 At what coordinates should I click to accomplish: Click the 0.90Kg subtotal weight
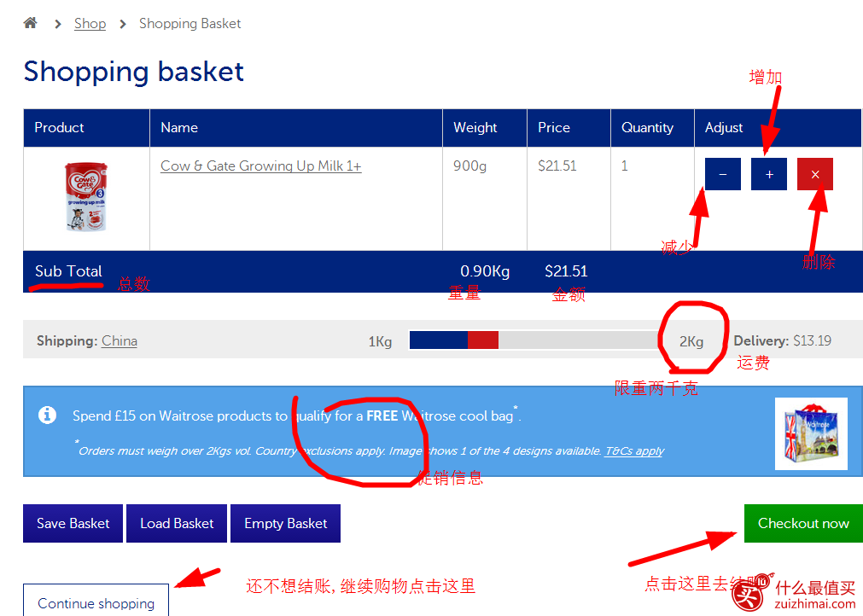(x=485, y=271)
